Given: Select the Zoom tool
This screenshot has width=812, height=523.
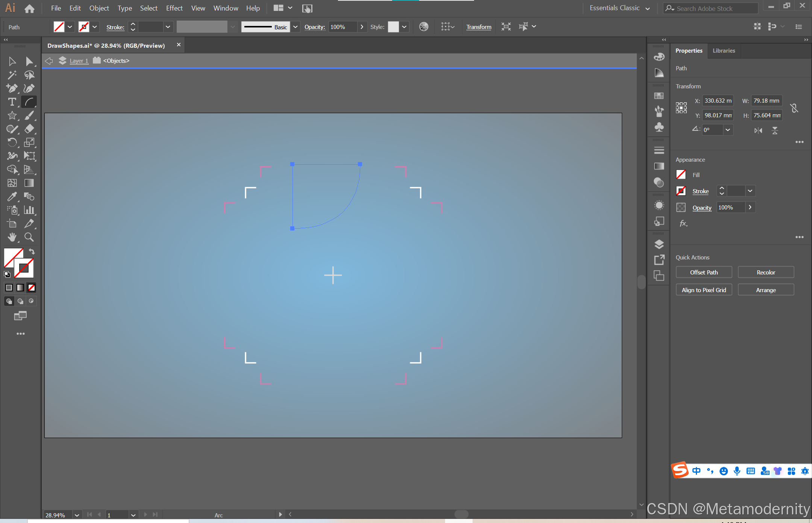Looking at the screenshot, I should [29, 237].
